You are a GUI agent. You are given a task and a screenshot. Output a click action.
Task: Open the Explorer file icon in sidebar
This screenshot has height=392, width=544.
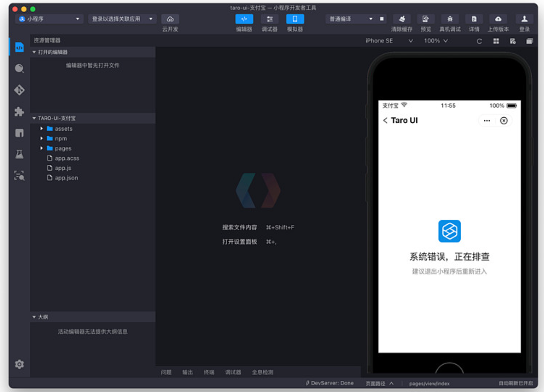tap(19, 47)
